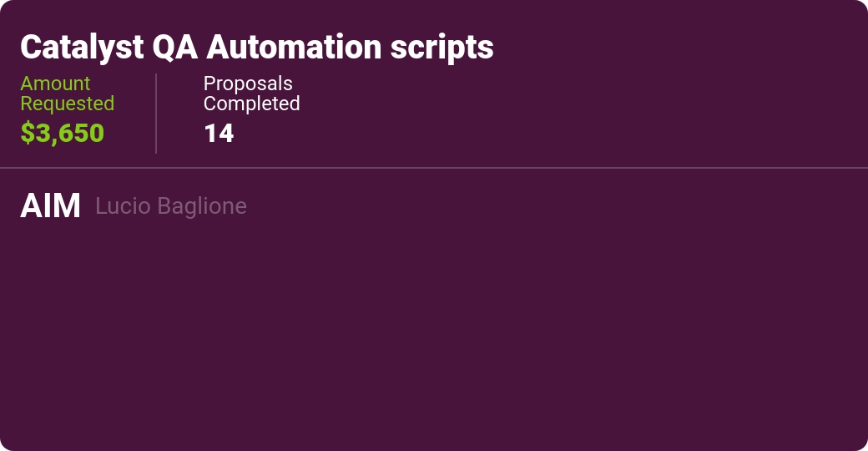Click the empty space right of Lucio Baglione
Viewport: 868px width, 451px height.
[542, 206]
